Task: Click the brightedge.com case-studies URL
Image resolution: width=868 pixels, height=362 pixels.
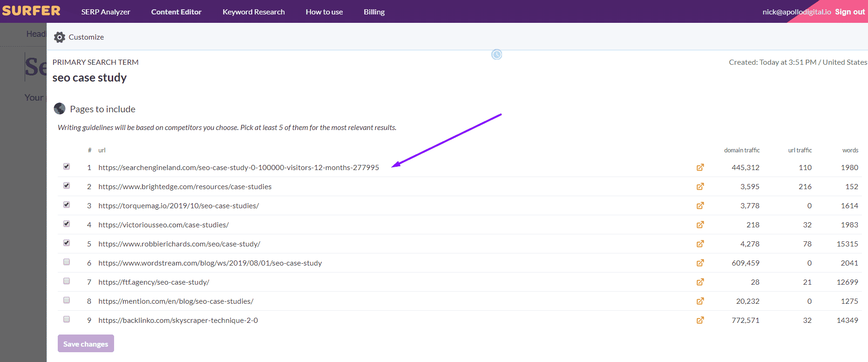Action: click(185, 187)
